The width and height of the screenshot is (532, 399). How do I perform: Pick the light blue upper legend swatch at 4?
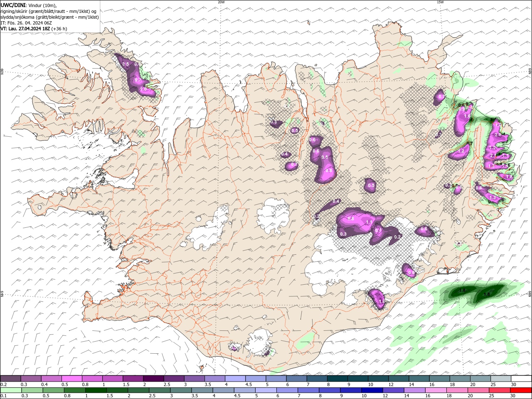pyautogui.click(x=235, y=379)
